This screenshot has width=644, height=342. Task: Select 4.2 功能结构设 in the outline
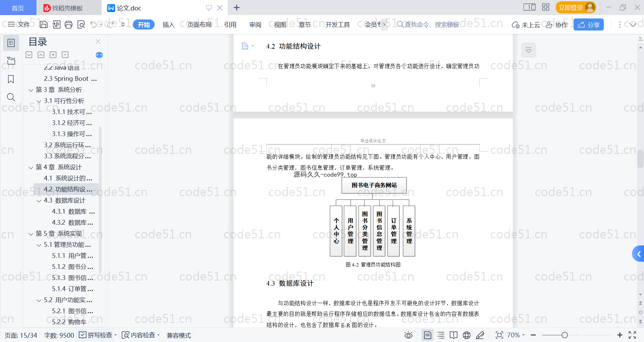65,189
